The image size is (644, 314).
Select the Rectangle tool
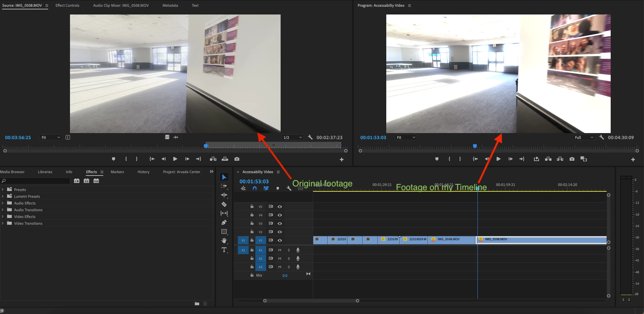pyautogui.click(x=224, y=232)
